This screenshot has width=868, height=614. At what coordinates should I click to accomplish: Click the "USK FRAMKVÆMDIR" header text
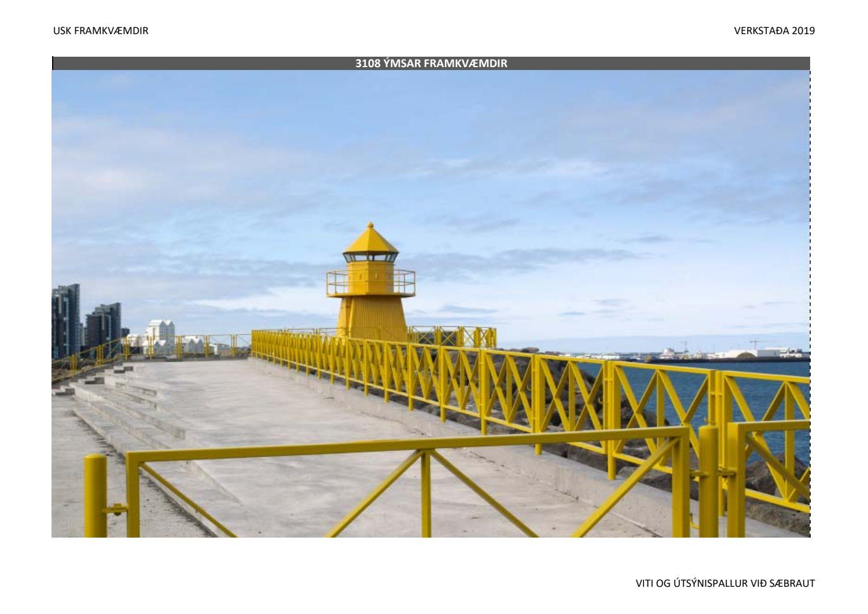point(101,31)
